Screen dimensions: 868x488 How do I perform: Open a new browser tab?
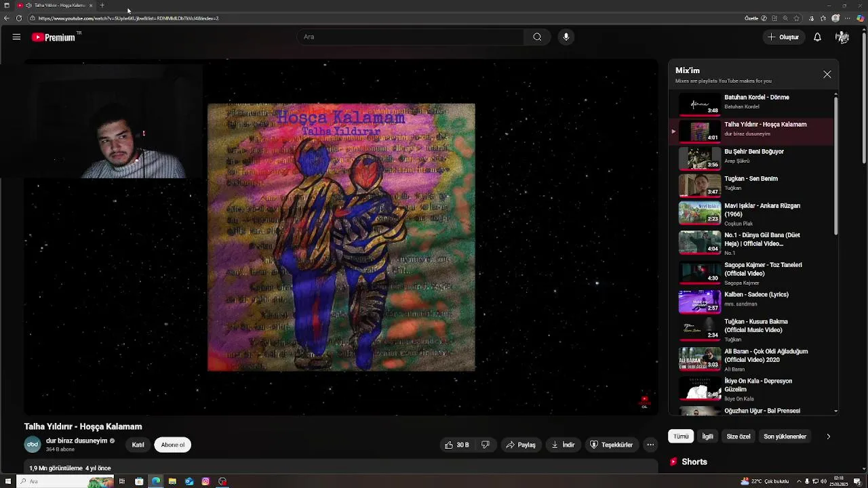coord(102,5)
